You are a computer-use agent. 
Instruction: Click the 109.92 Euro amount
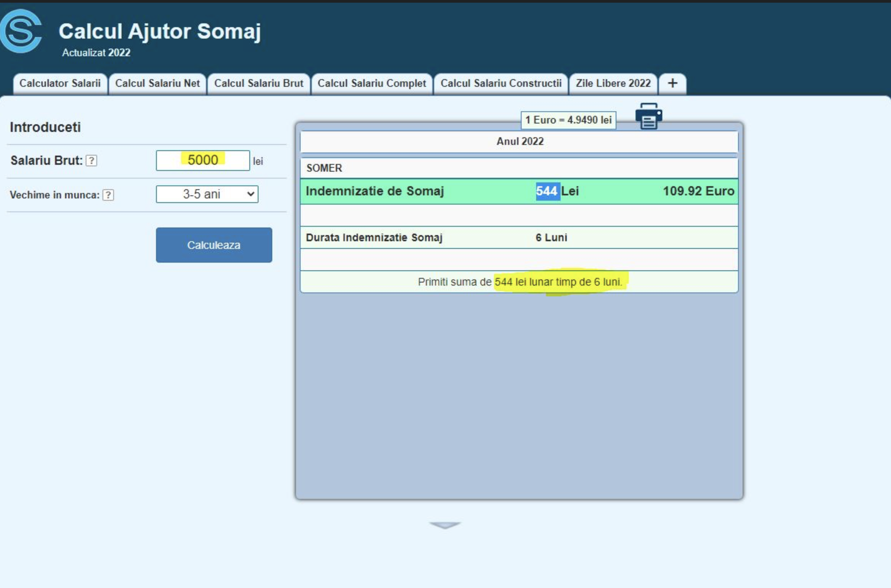[698, 191]
